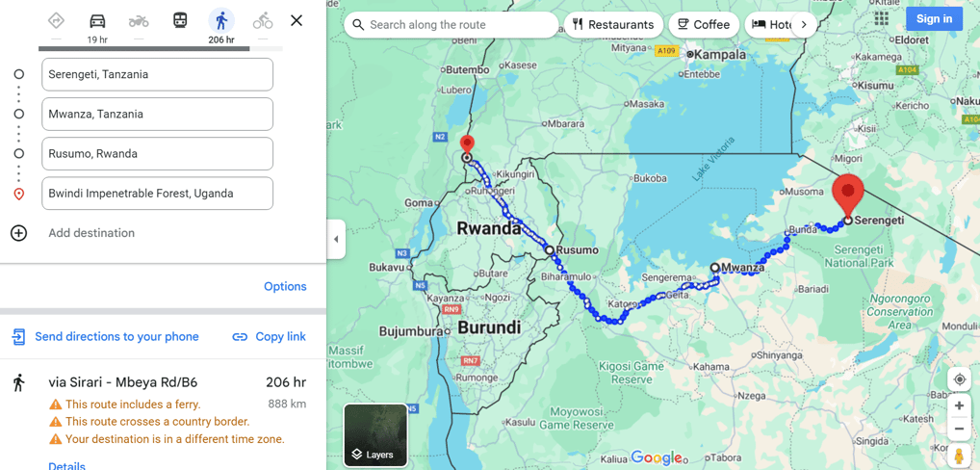Viewport: 980px width, 470px height.
Task: Zoom out on the map
Action: [959, 430]
